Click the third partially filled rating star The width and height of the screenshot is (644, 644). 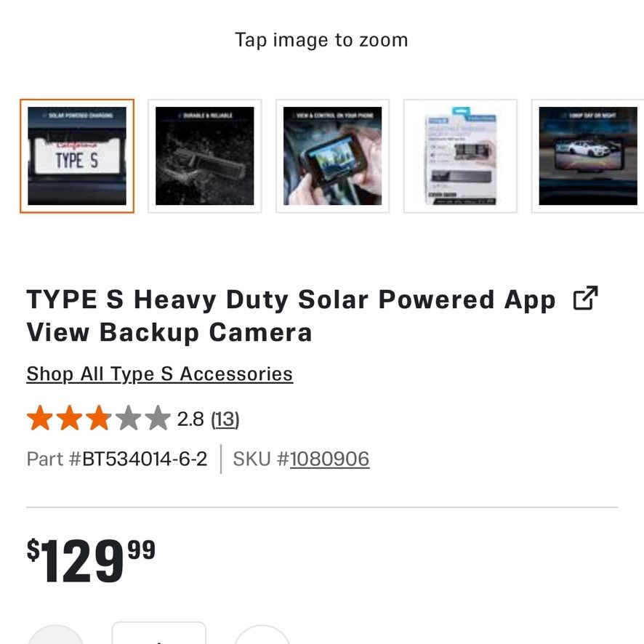(x=99, y=418)
